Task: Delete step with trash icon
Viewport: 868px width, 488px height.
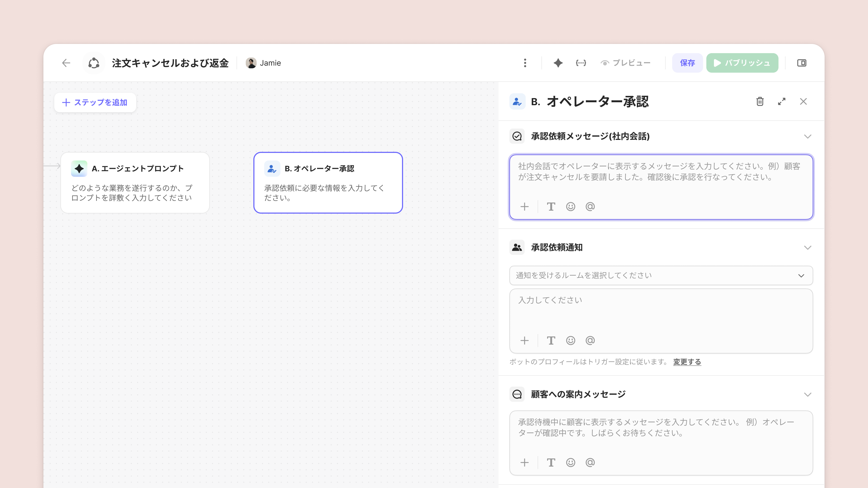Action: point(759,101)
